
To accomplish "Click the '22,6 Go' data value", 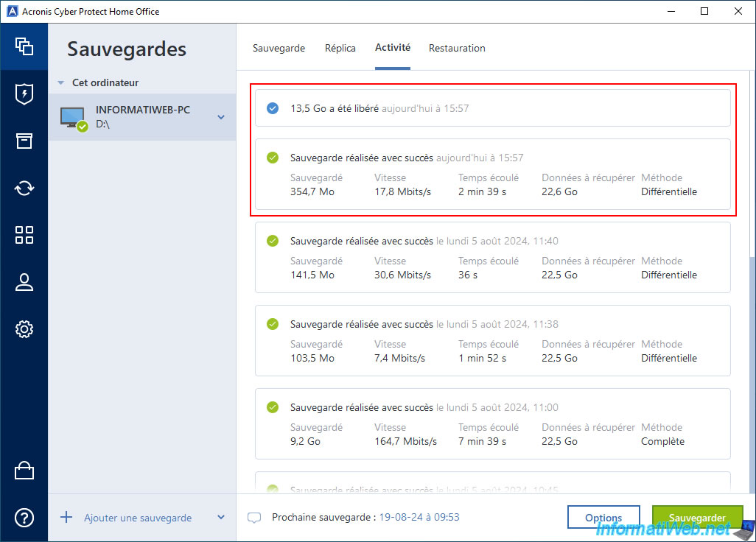I will (559, 191).
